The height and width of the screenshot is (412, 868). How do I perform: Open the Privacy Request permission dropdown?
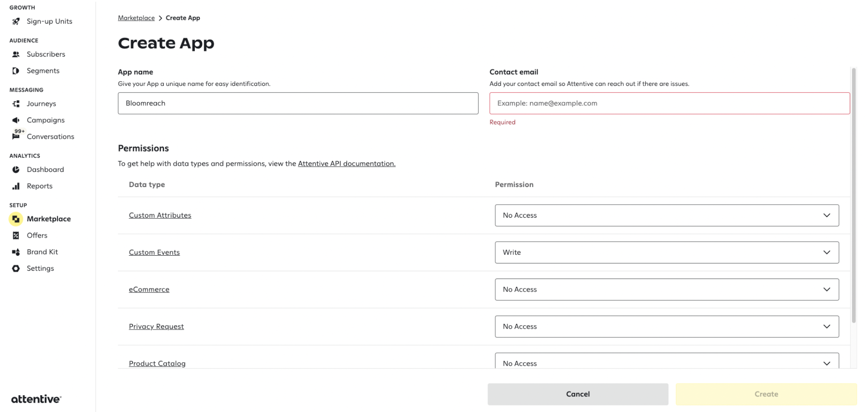click(667, 326)
